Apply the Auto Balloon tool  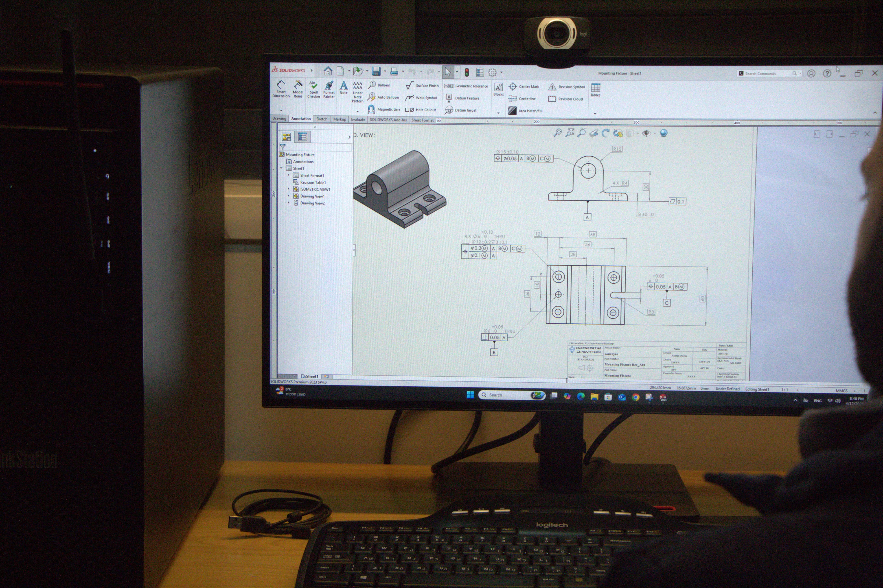(383, 97)
